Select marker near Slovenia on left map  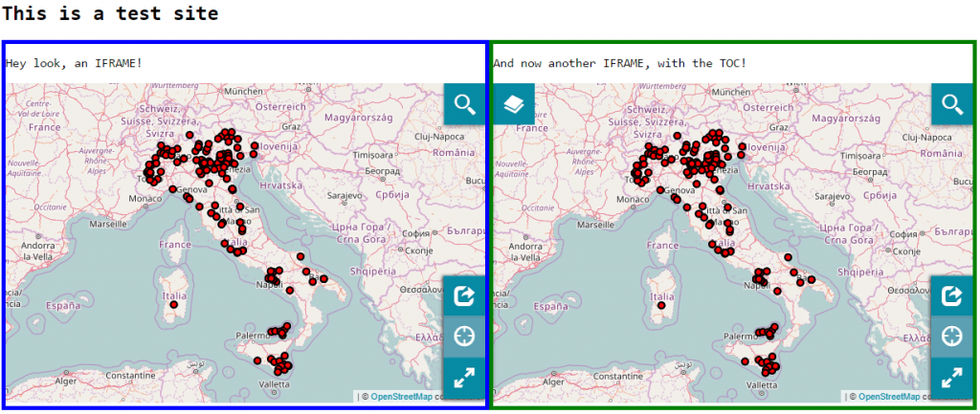coord(255,148)
